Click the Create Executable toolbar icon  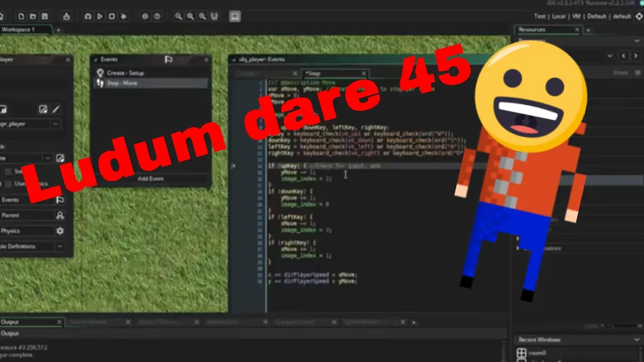click(66, 17)
